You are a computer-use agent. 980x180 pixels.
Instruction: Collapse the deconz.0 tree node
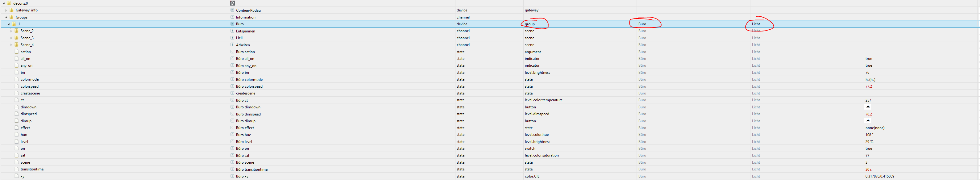coord(3,3)
